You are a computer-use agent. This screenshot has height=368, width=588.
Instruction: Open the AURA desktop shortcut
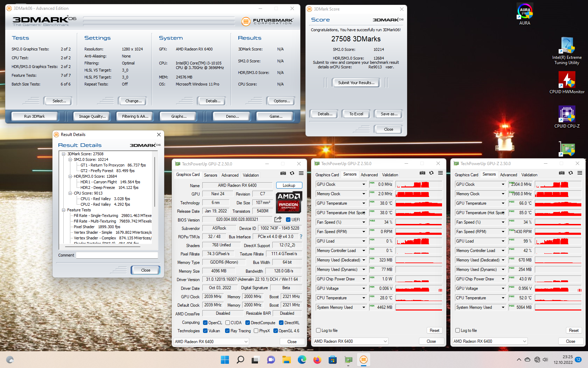pos(525,14)
